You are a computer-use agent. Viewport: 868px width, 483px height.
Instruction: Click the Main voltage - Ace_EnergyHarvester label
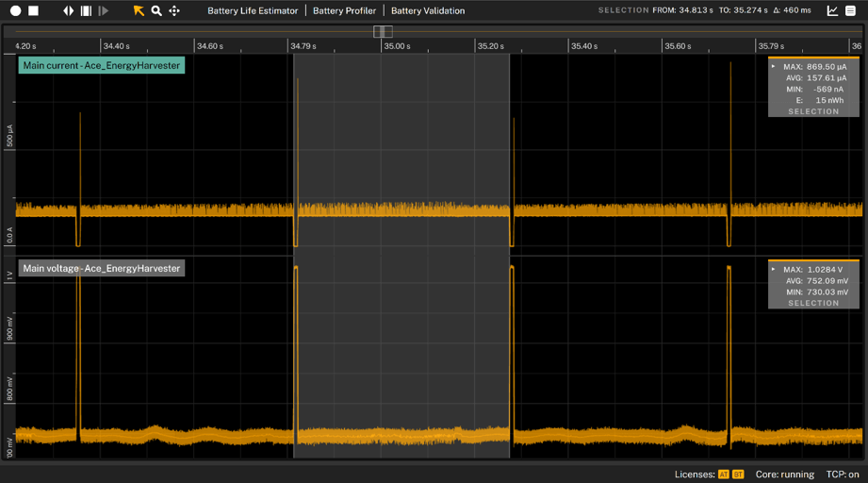pyautogui.click(x=102, y=268)
